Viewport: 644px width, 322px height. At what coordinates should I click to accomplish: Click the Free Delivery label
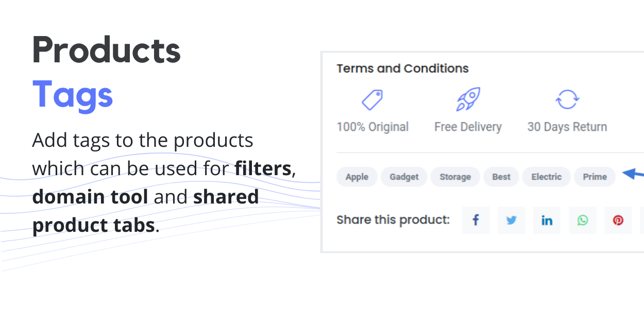pyautogui.click(x=468, y=127)
